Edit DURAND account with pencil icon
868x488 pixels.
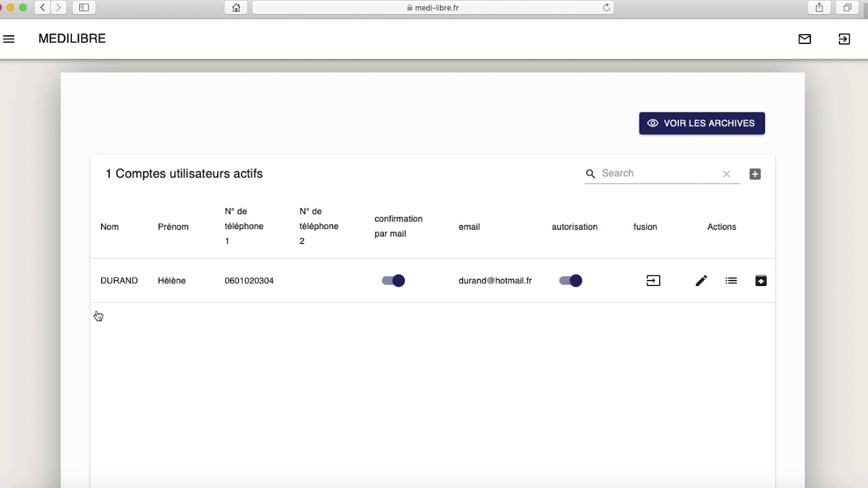[701, 281]
